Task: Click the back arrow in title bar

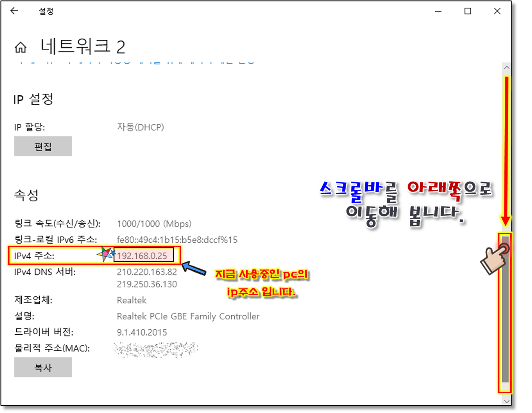Action: [x=14, y=11]
